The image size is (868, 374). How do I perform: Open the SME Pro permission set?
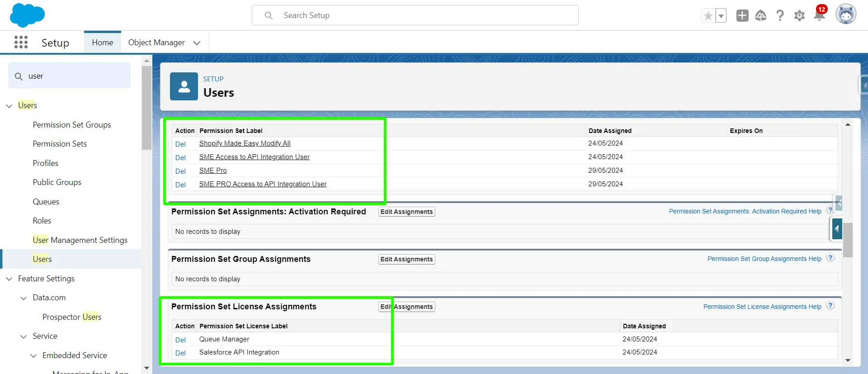coord(213,170)
